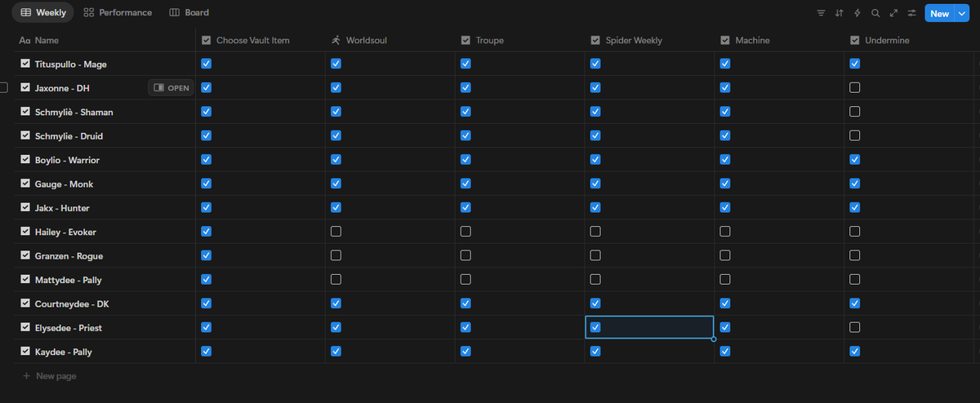This screenshot has height=403, width=980.
Task: Open the view settings sliders icon
Action: (911, 13)
